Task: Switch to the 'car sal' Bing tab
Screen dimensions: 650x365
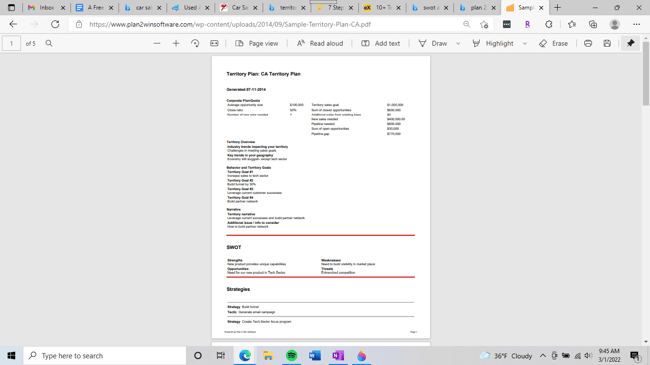Action: point(143,7)
